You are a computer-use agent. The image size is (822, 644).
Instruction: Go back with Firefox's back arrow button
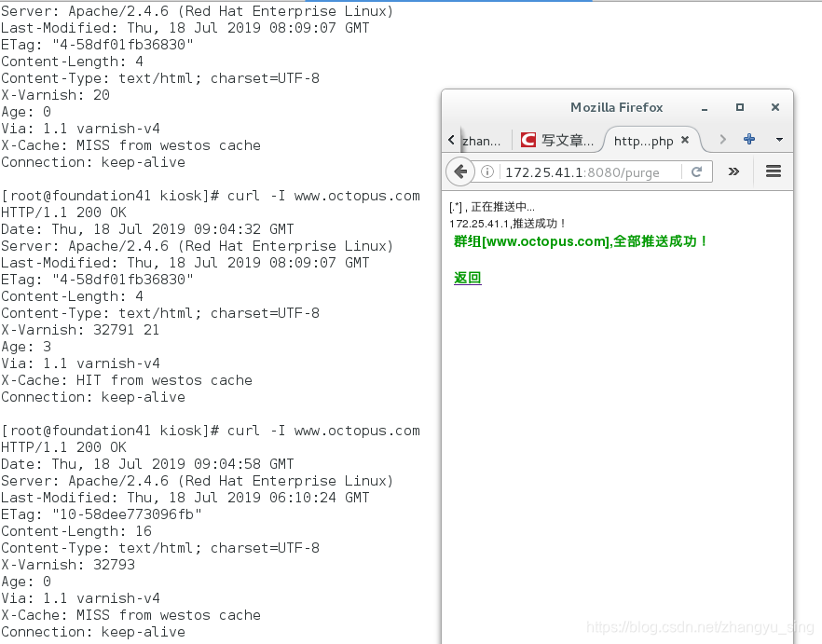point(460,171)
